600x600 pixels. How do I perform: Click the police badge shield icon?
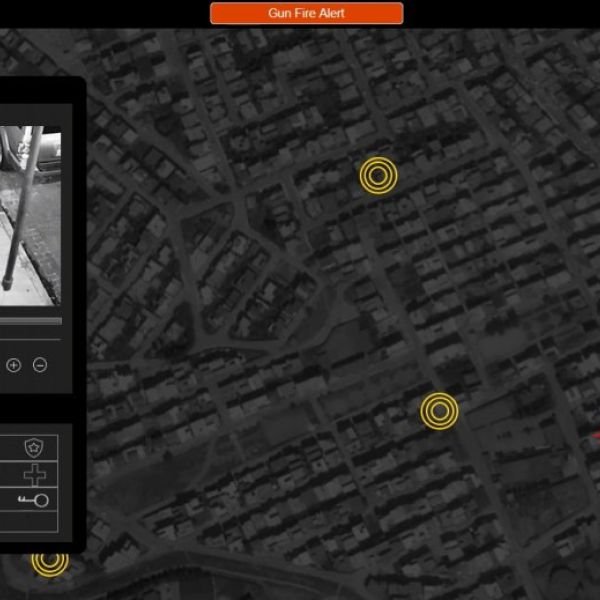pyautogui.click(x=36, y=448)
